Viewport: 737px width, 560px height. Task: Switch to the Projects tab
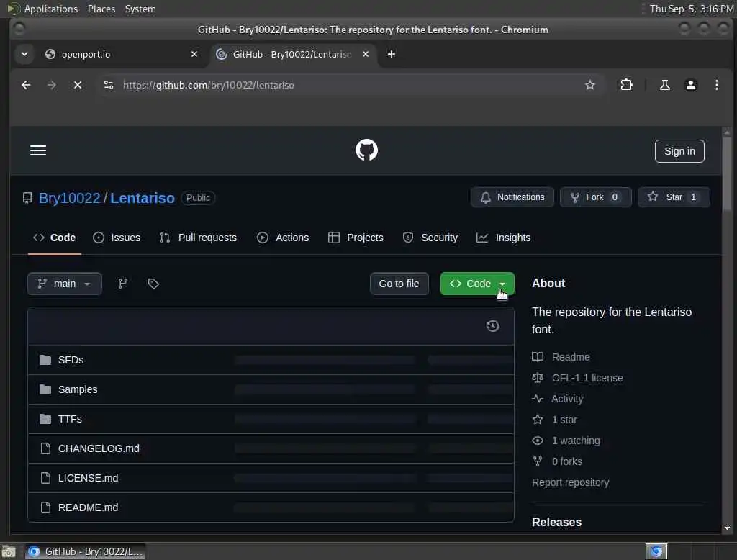[x=356, y=238]
